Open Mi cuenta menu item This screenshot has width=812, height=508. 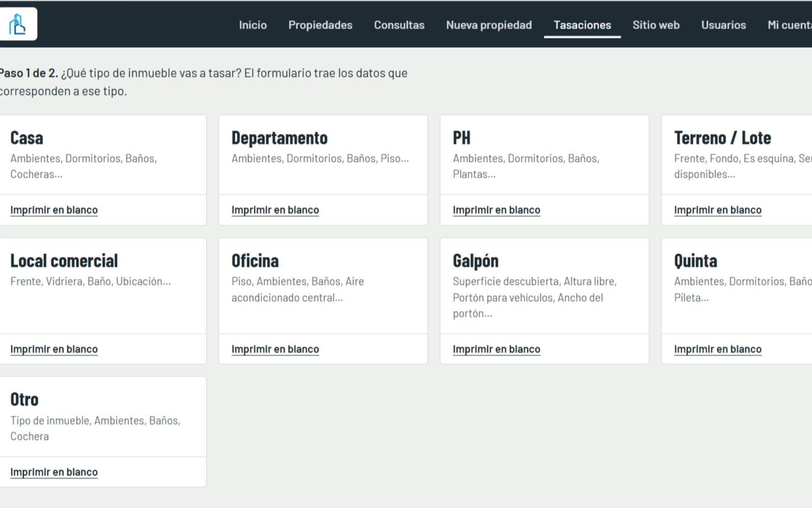(x=790, y=25)
